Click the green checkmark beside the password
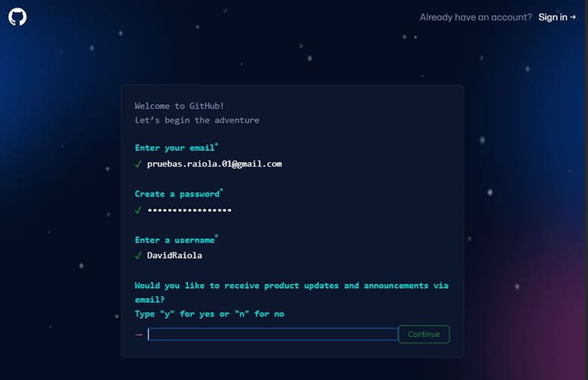The height and width of the screenshot is (380, 588). 139,210
